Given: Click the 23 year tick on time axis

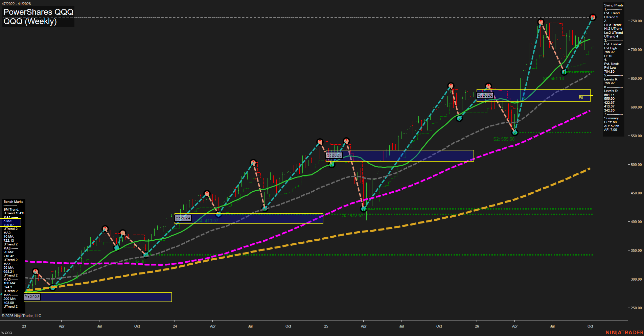Looking at the screenshot, I should 24,326.
